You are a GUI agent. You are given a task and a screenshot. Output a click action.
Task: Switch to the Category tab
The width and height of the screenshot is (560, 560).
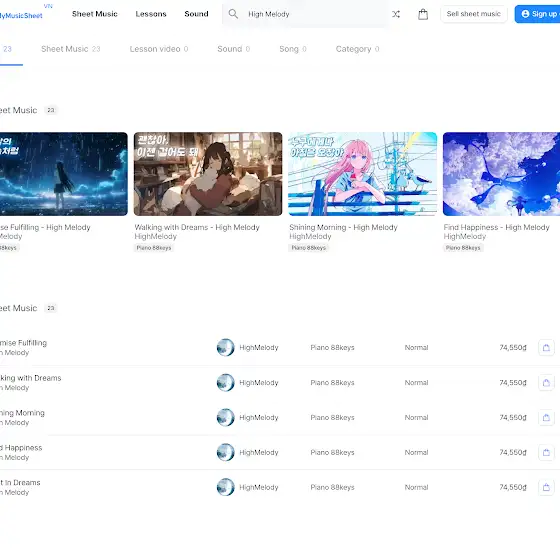coord(358,49)
